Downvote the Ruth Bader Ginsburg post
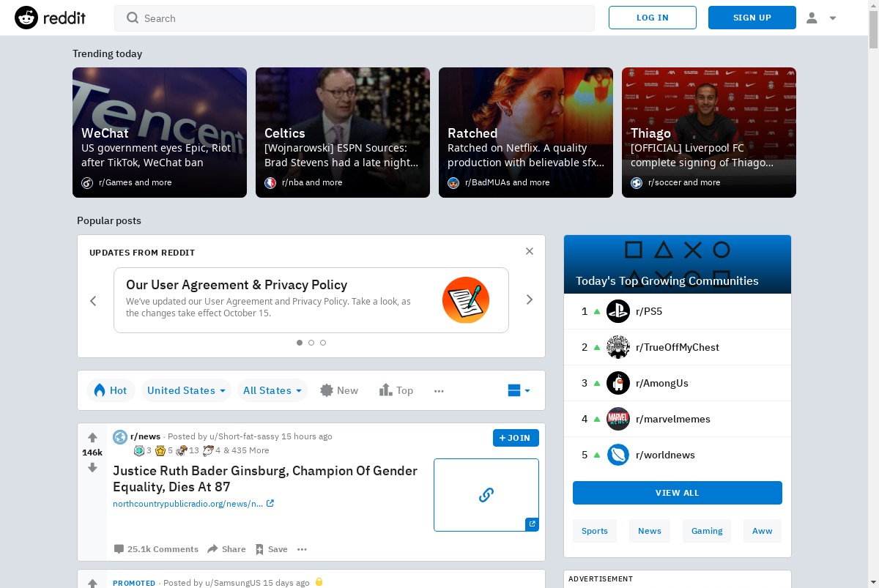Image resolution: width=879 pixels, height=588 pixels. tap(92, 468)
